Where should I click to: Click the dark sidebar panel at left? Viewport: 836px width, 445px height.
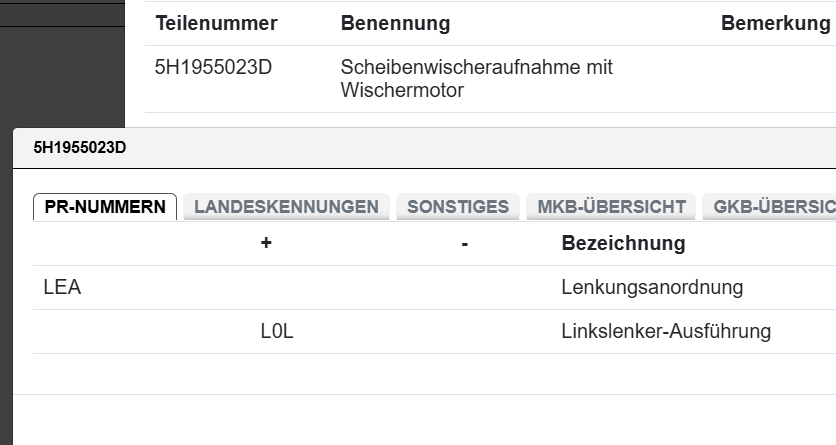point(60,60)
